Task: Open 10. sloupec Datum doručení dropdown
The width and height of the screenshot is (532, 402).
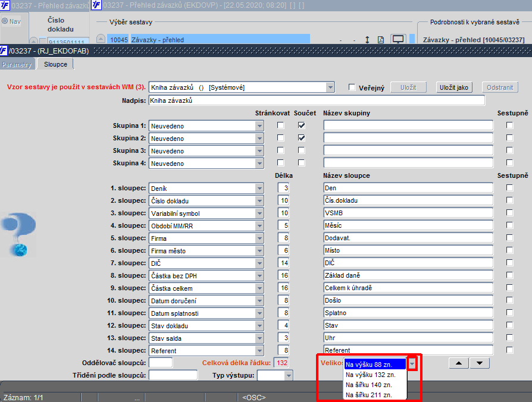Action: tap(259, 301)
